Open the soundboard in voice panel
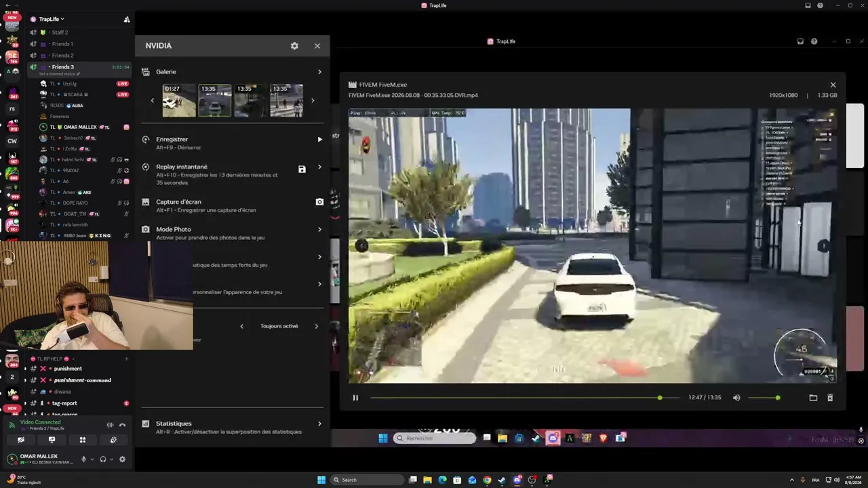 click(x=113, y=440)
